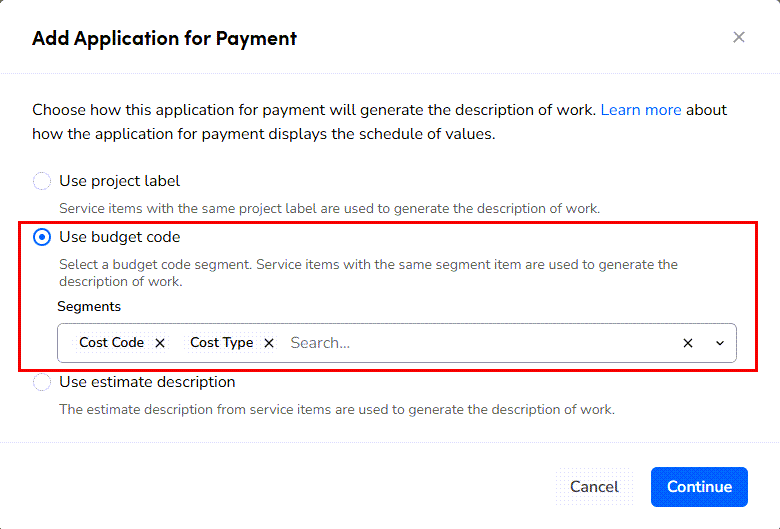Select the budget code radio circle
The image size is (780, 529).
(42, 237)
